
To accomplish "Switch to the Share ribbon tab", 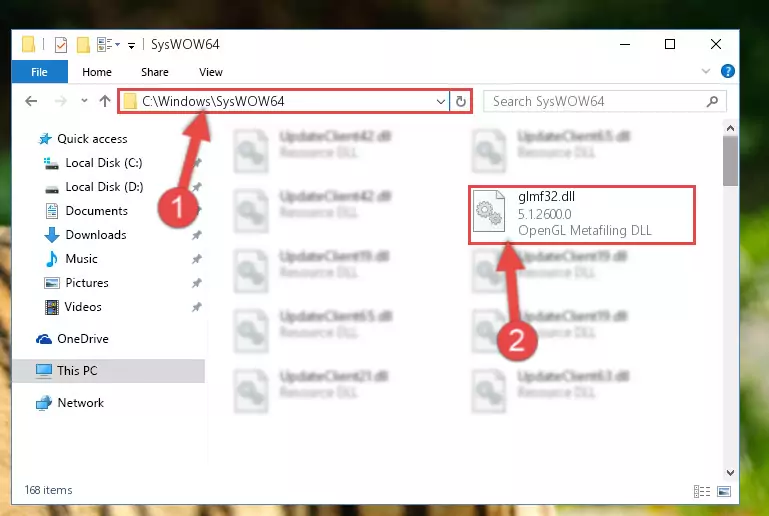I will 154,72.
